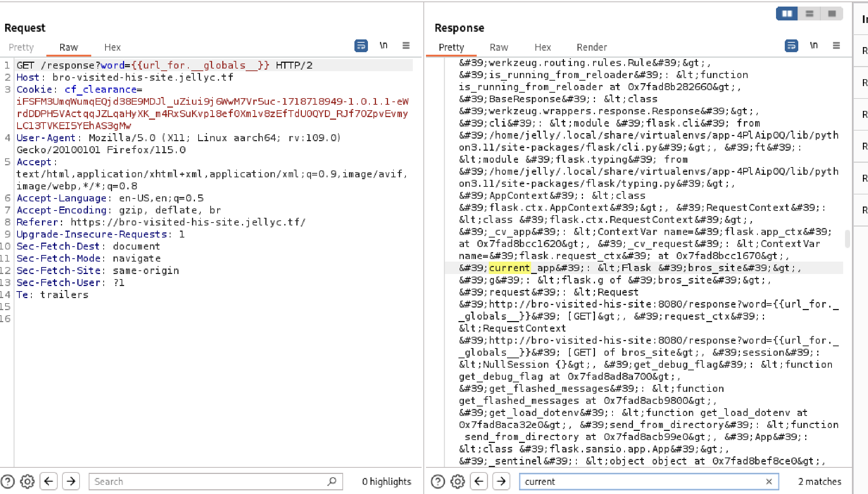Clear the Response search text with X
The width and height of the screenshot is (868, 494).
[x=769, y=482]
